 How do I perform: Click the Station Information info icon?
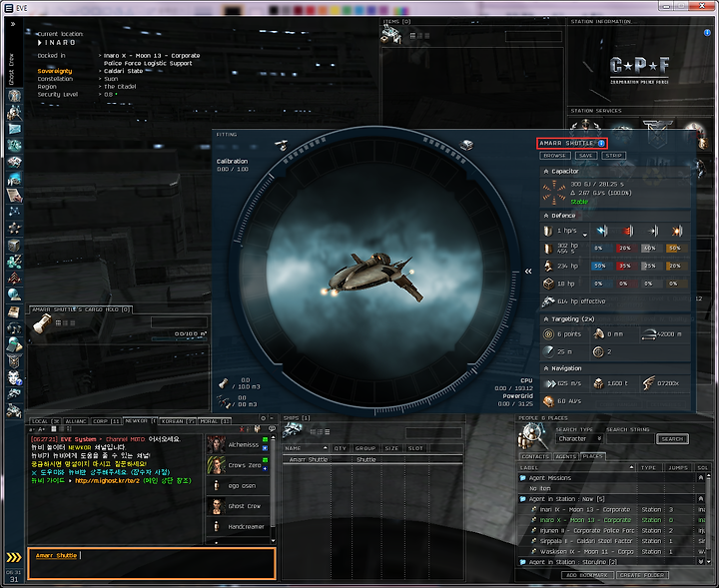pyautogui.click(x=707, y=33)
